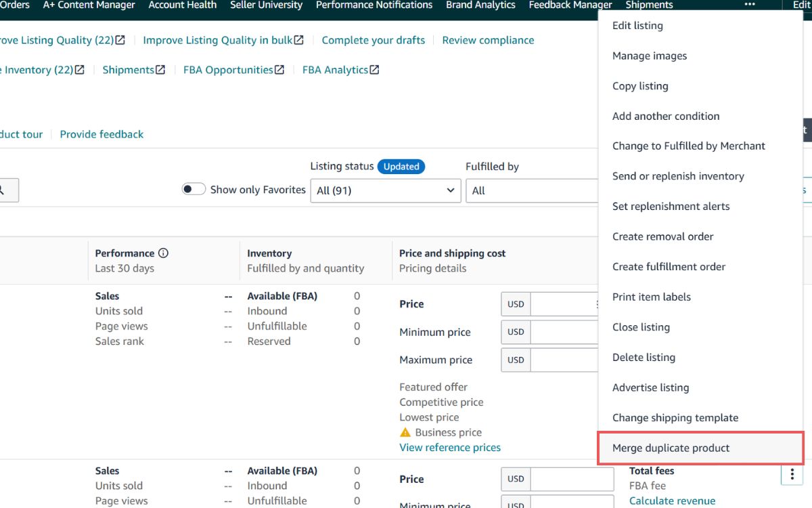812x508 pixels.
Task: Click View reference prices link
Action: [450, 447]
